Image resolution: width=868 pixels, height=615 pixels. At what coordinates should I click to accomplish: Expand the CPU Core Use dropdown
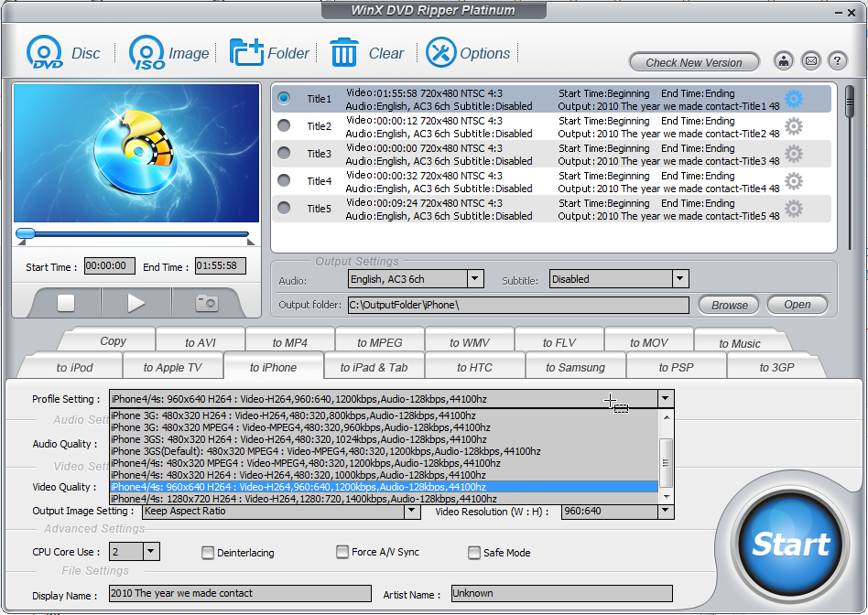151,551
